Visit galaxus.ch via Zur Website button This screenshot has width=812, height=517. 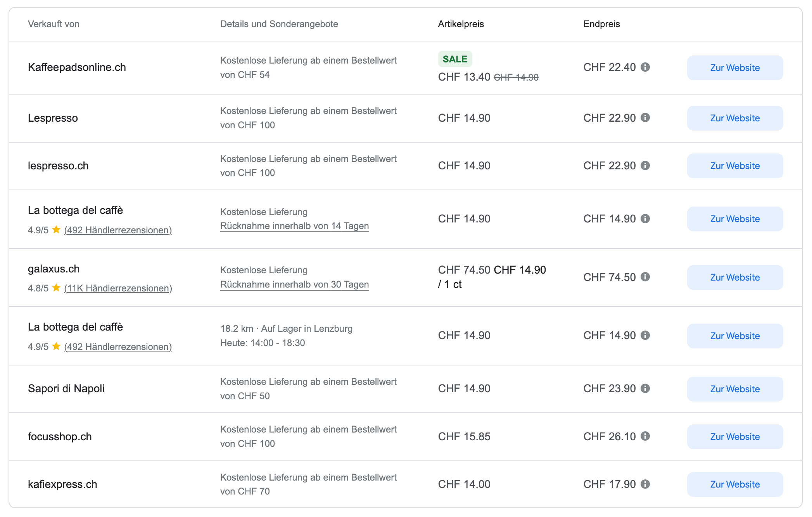click(x=734, y=277)
